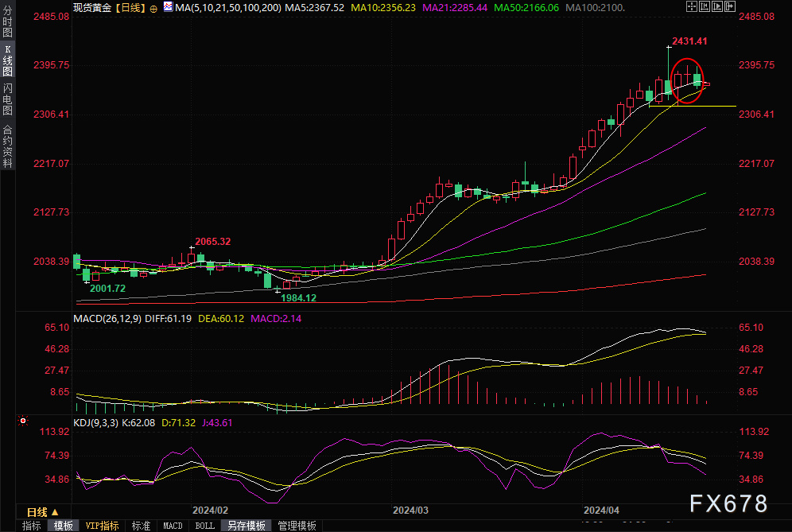
Task: Switch to the BOLL indicator template
Action: point(205,526)
